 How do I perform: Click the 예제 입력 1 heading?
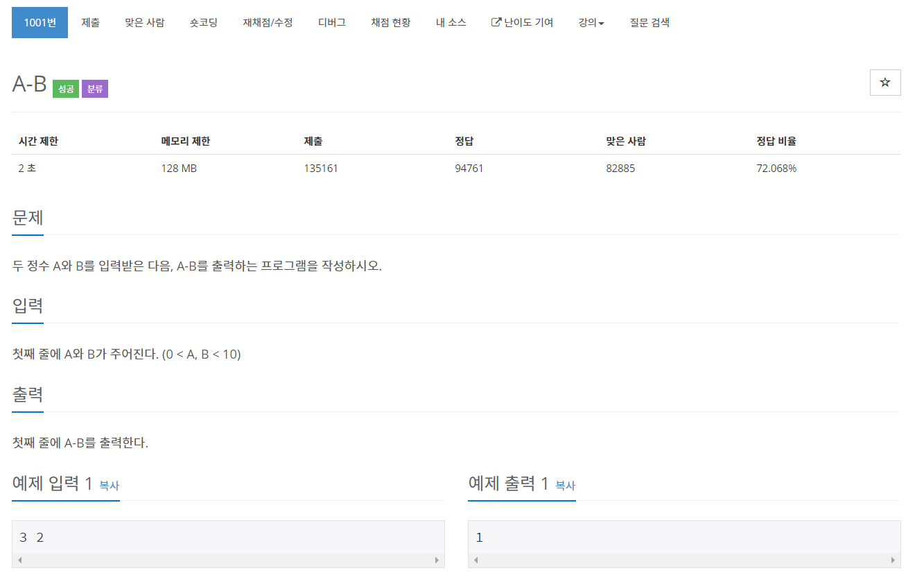(x=53, y=483)
